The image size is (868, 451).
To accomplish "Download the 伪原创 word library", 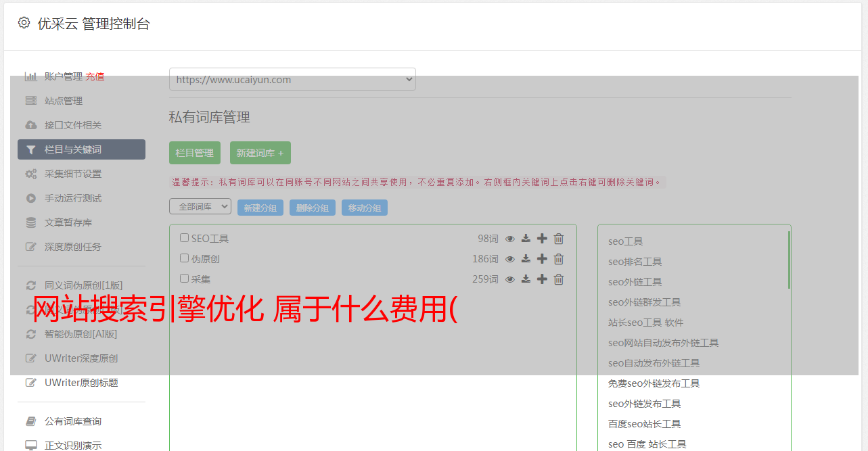I will point(526,259).
